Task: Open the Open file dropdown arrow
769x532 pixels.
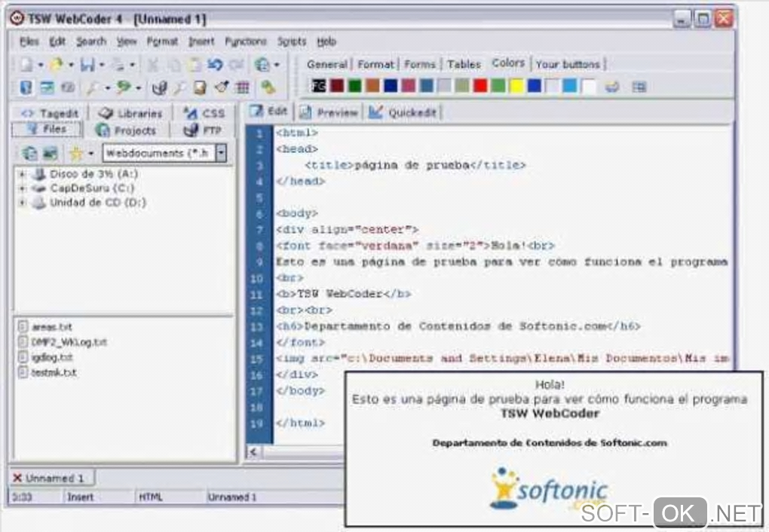Action: (71, 65)
